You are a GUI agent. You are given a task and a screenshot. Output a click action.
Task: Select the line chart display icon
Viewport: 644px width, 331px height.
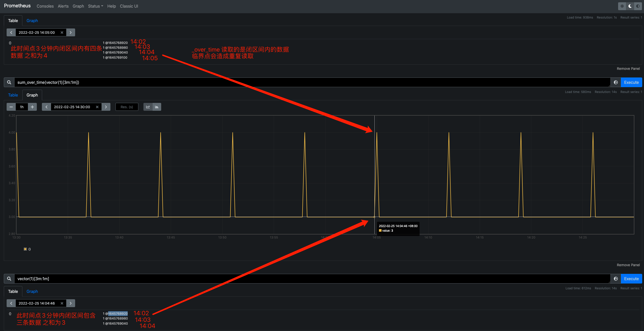(x=148, y=107)
